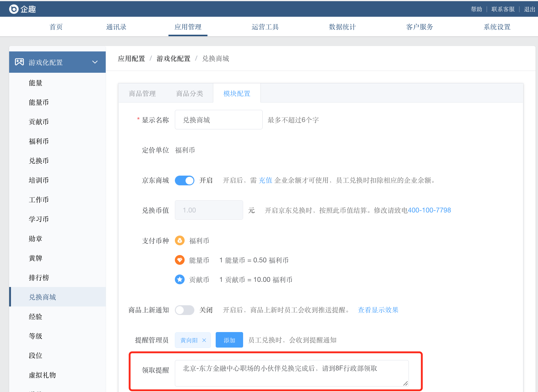
Task: Open 贡献币 in the sidebar
Action: click(39, 122)
